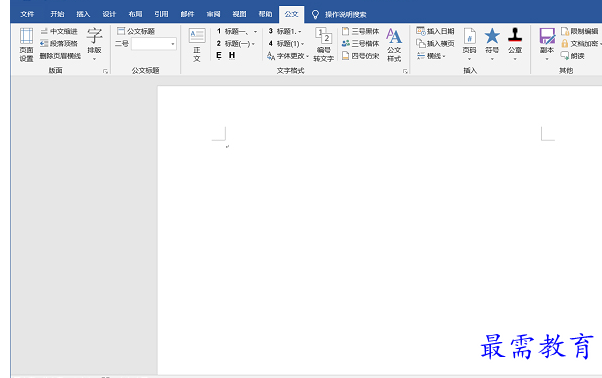Image resolution: width=602 pixels, height=378 pixels.
Task: Switch to the 插入 Insert tab
Action: click(83, 15)
